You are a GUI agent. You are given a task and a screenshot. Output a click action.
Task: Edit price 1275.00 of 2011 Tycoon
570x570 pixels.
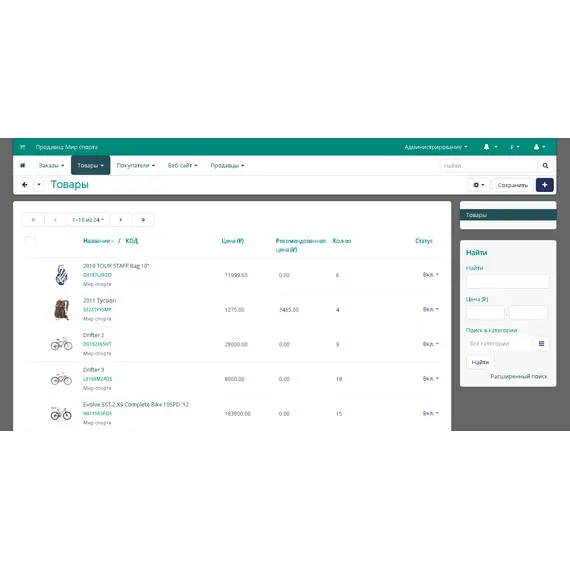click(234, 310)
